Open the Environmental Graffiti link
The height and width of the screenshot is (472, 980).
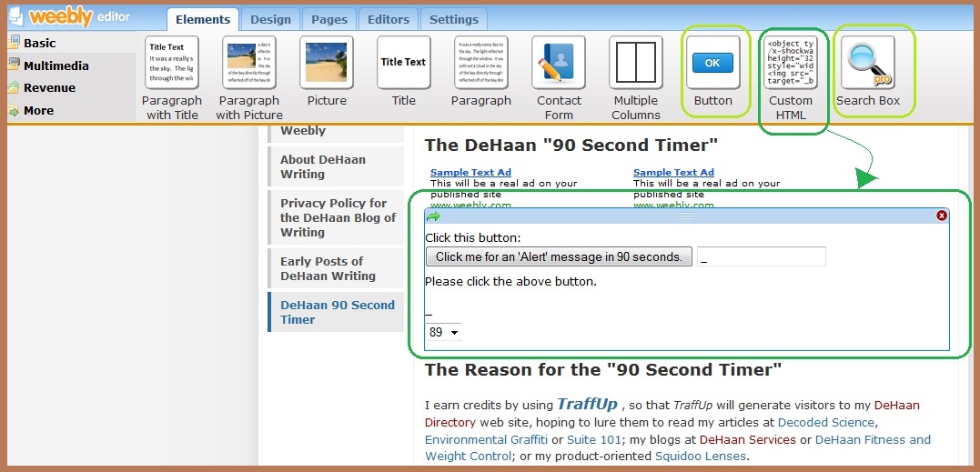click(486, 439)
